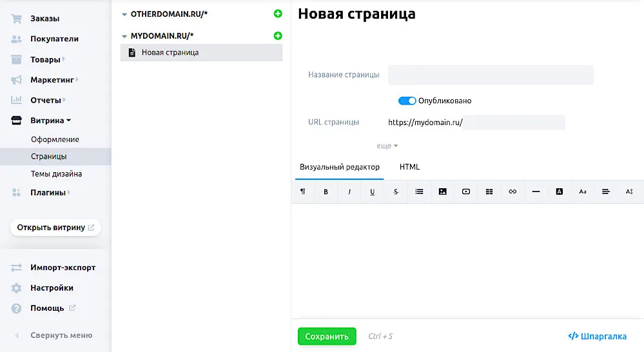
Task: Insert a video via toolbar
Action: (x=465, y=191)
